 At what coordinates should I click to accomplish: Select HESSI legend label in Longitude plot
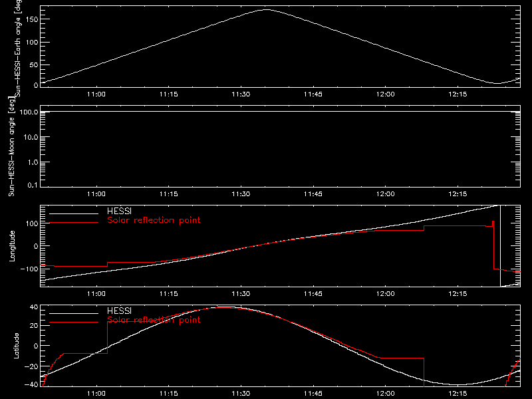[119, 211]
